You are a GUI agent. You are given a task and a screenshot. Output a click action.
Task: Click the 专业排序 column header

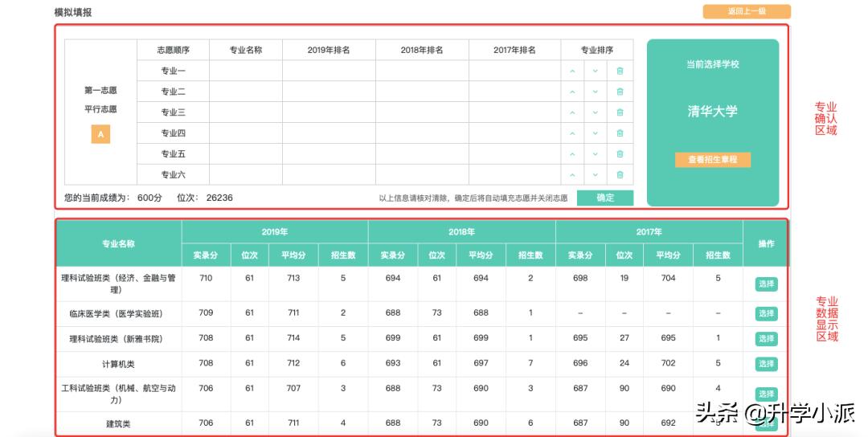596,50
